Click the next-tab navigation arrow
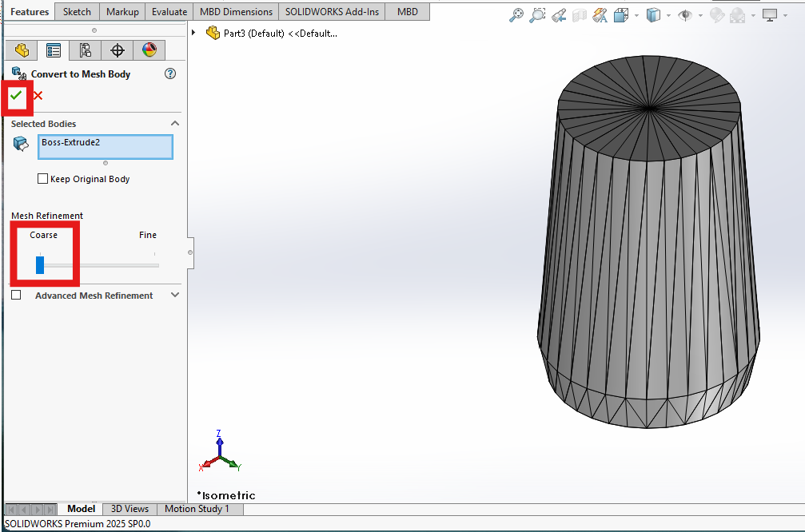Viewport: 805px width, 532px height. pyautogui.click(x=38, y=510)
